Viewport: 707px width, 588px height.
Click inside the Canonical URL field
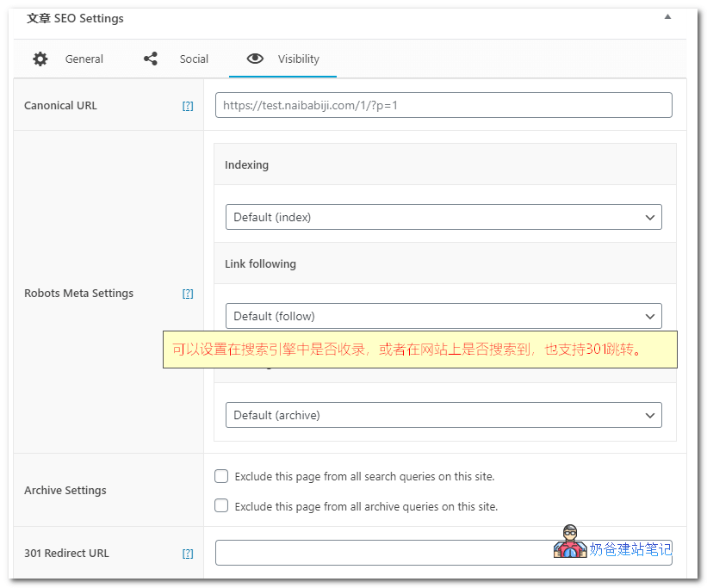click(443, 105)
